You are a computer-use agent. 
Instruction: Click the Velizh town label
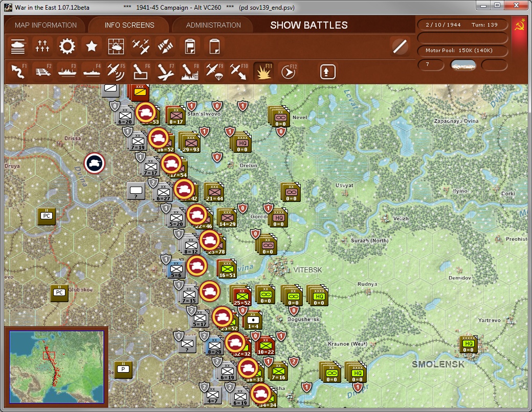[x=401, y=218]
